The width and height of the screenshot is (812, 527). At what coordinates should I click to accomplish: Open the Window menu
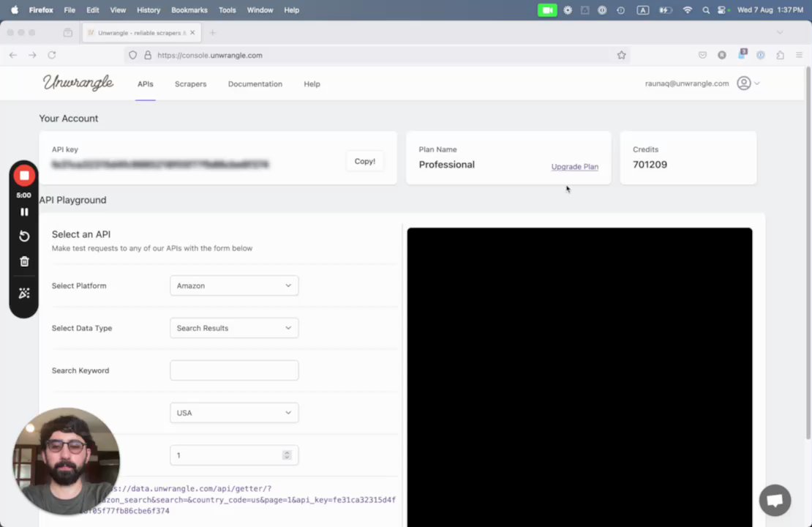[260, 10]
